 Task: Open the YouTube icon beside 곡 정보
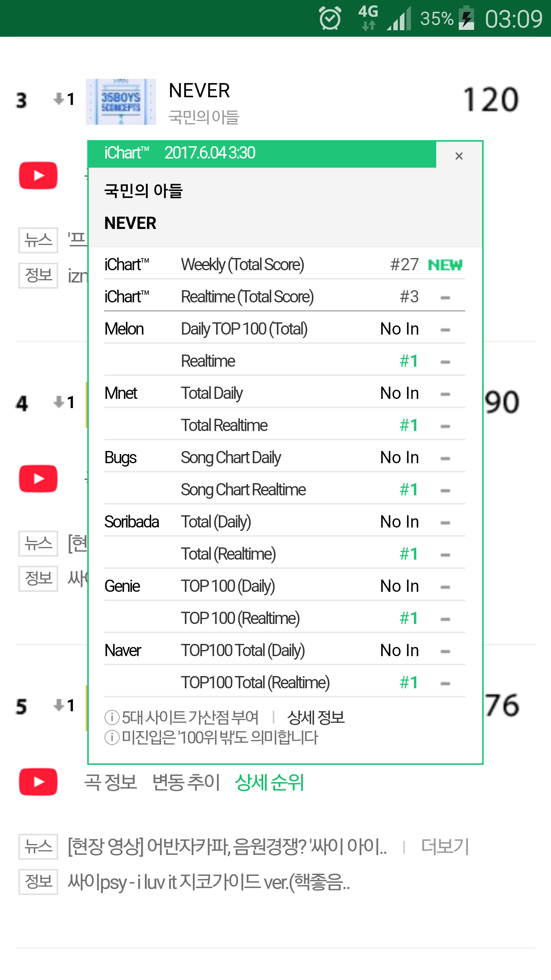[38, 782]
